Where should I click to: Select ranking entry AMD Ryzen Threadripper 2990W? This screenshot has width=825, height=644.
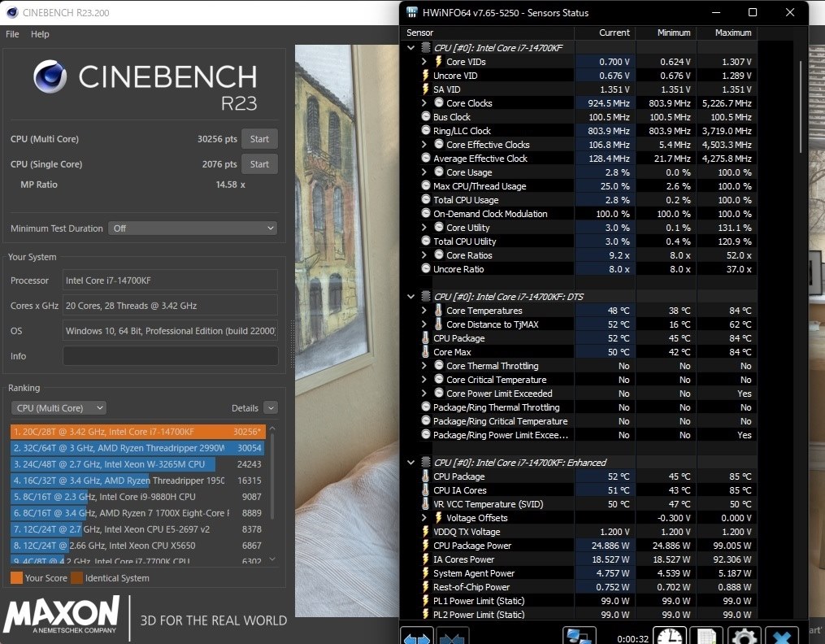(138, 448)
